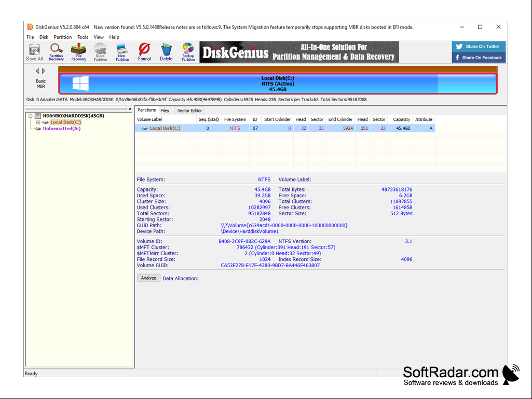This screenshot has width=532, height=399.
Task: Switch to the Sector Editor tab
Action: [189, 111]
